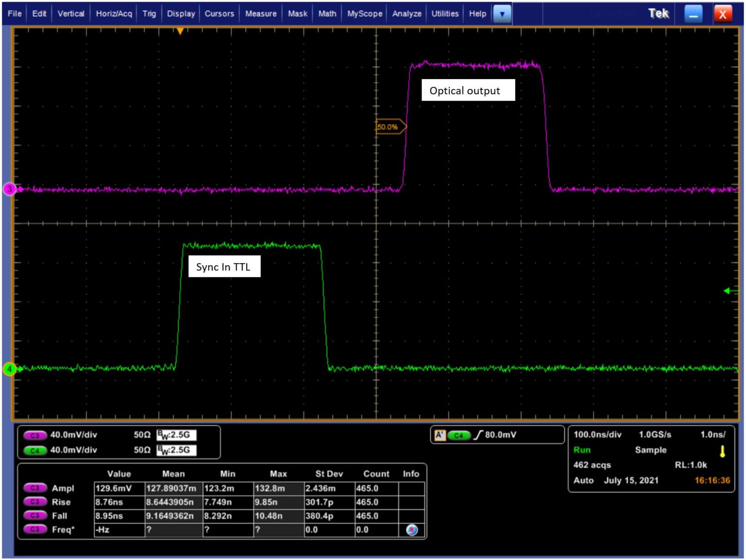746x560 pixels.
Task: Open the blue dropdown arrow after Help
Action: 502,14
